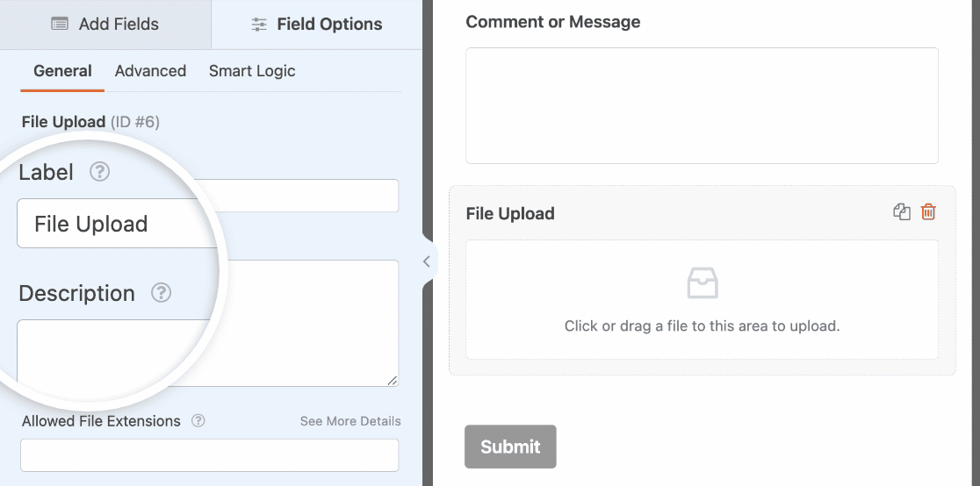Collapse the sidebar panel with the arrow
The image size is (980, 486).
coord(426,261)
